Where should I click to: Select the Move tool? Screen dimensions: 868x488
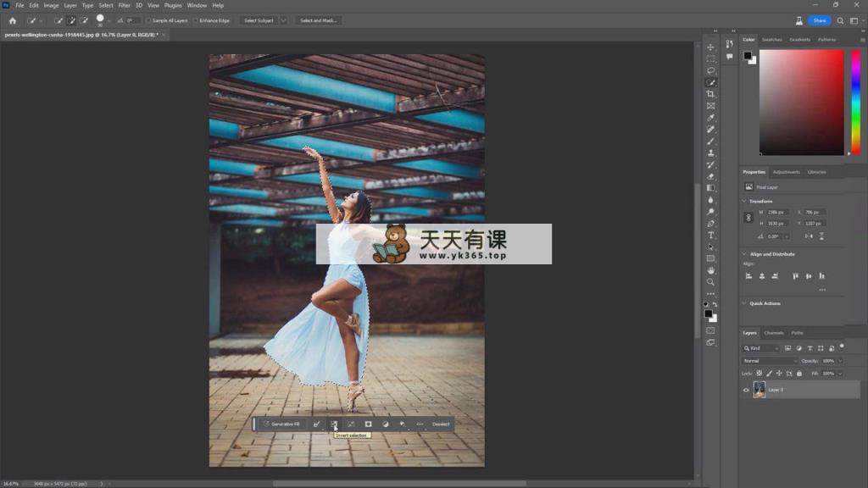coord(711,47)
